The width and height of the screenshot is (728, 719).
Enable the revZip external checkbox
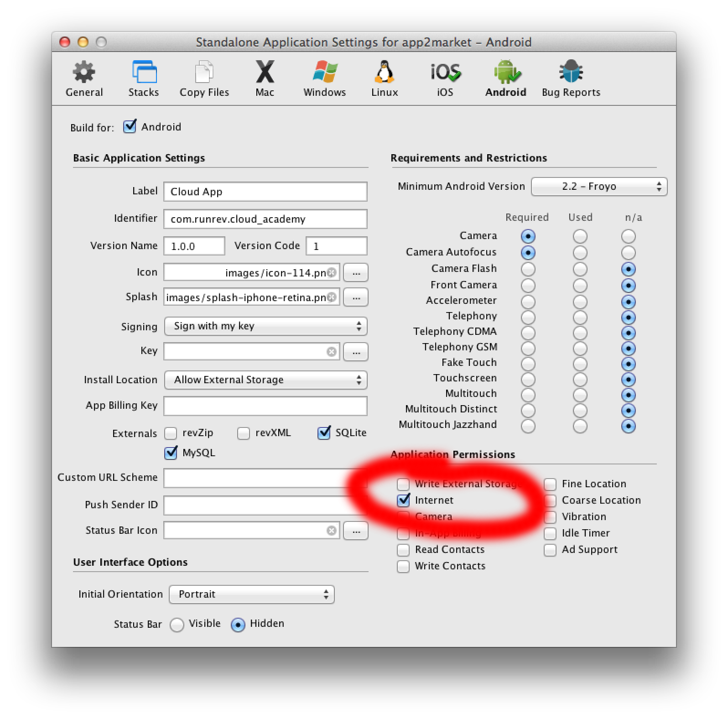171,433
